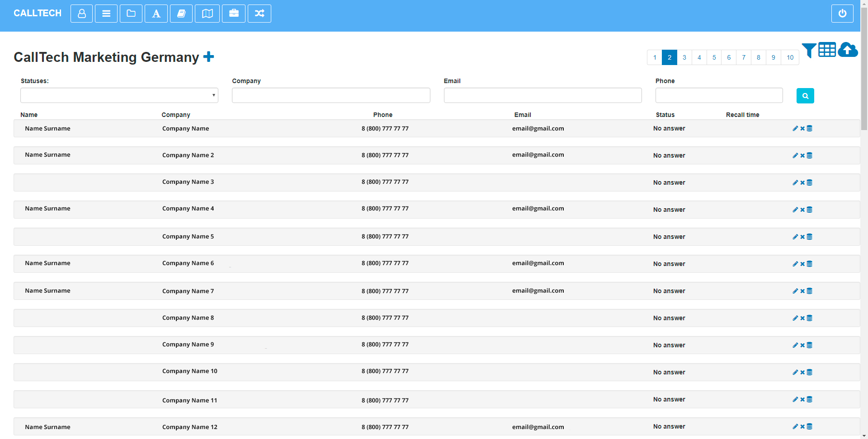Click the font letter A icon
The height and width of the screenshot is (439, 868).
(x=156, y=14)
